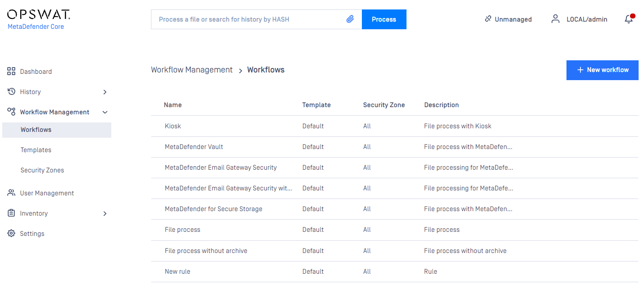Click the Template column header
Viewport: 644px width, 289px height.
point(316,105)
